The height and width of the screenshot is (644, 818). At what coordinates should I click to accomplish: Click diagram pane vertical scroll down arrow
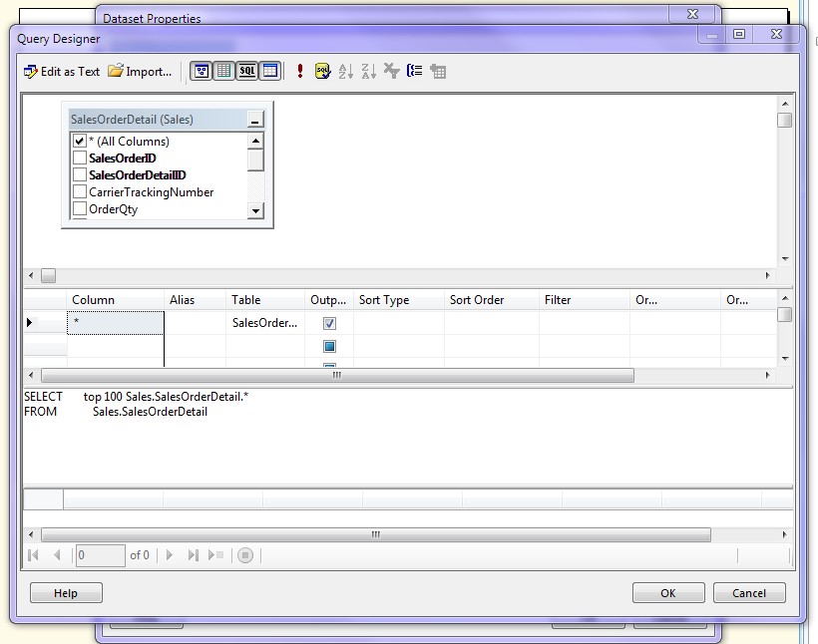[785, 258]
